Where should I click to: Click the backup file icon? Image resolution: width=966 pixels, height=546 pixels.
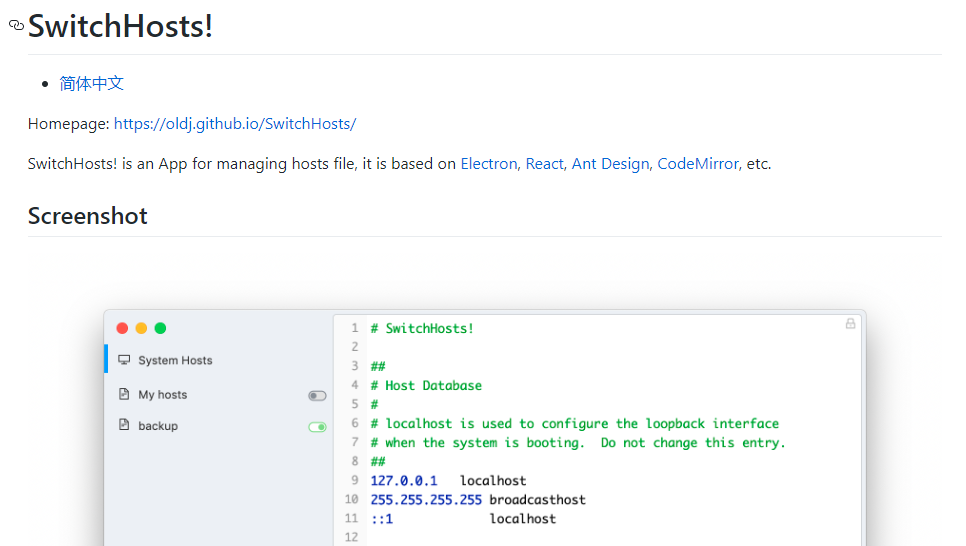(x=124, y=425)
